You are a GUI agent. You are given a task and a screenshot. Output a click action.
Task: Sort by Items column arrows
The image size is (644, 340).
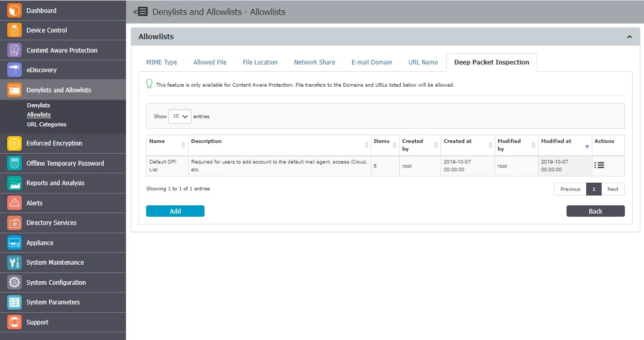tap(395, 145)
